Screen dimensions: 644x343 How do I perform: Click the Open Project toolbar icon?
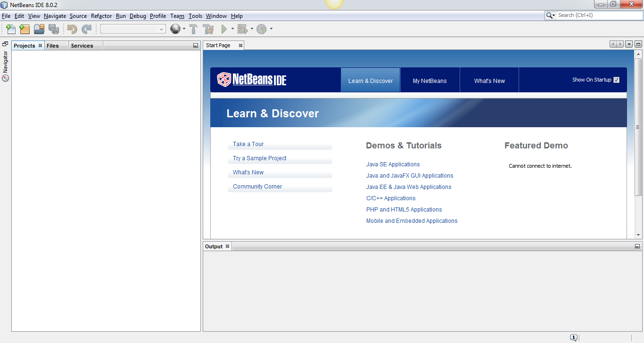(x=39, y=29)
